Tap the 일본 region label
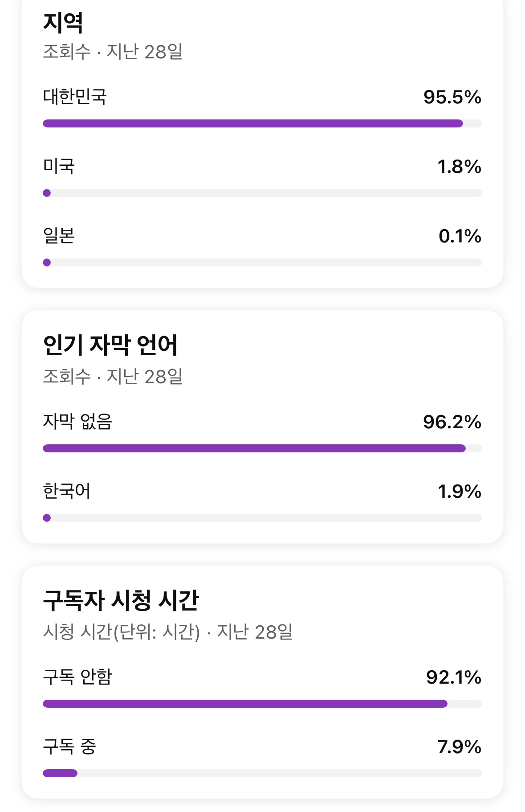525x812 pixels. click(x=59, y=236)
